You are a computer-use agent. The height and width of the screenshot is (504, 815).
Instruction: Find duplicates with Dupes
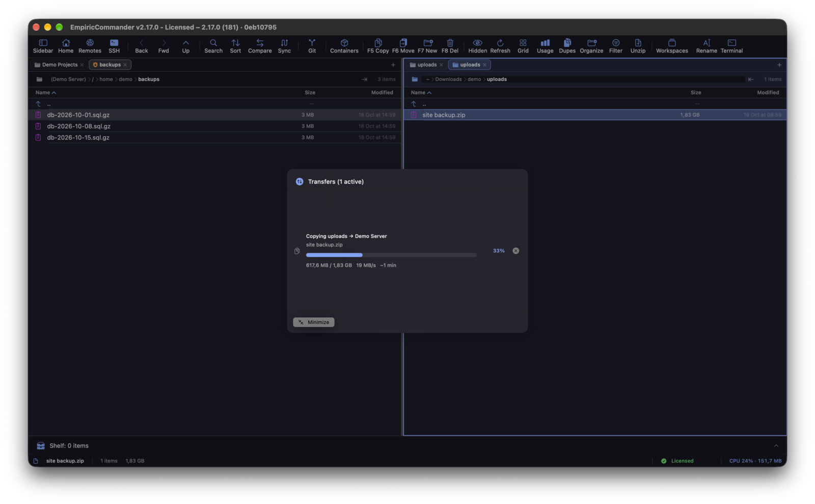pyautogui.click(x=567, y=46)
